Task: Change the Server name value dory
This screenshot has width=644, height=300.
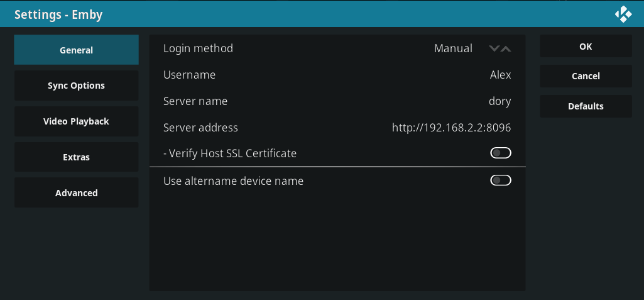Action: (499, 101)
